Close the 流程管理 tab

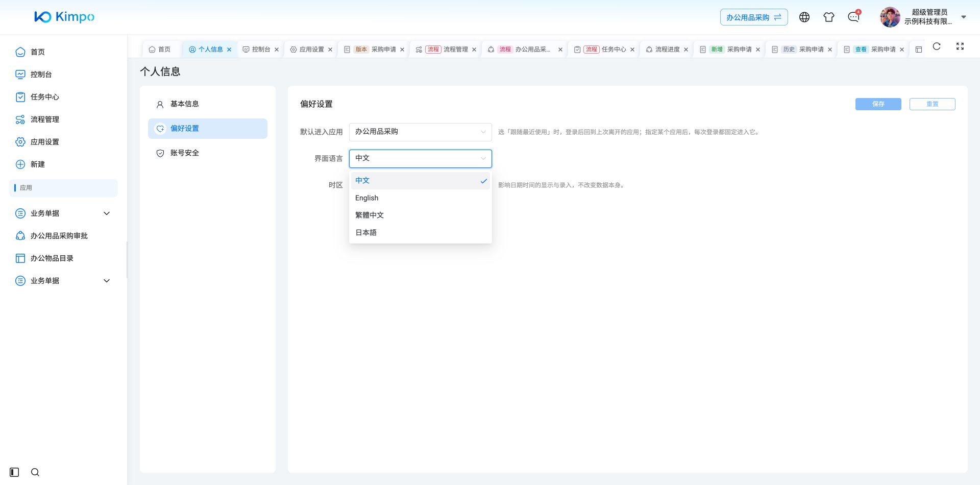tap(474, 50)
